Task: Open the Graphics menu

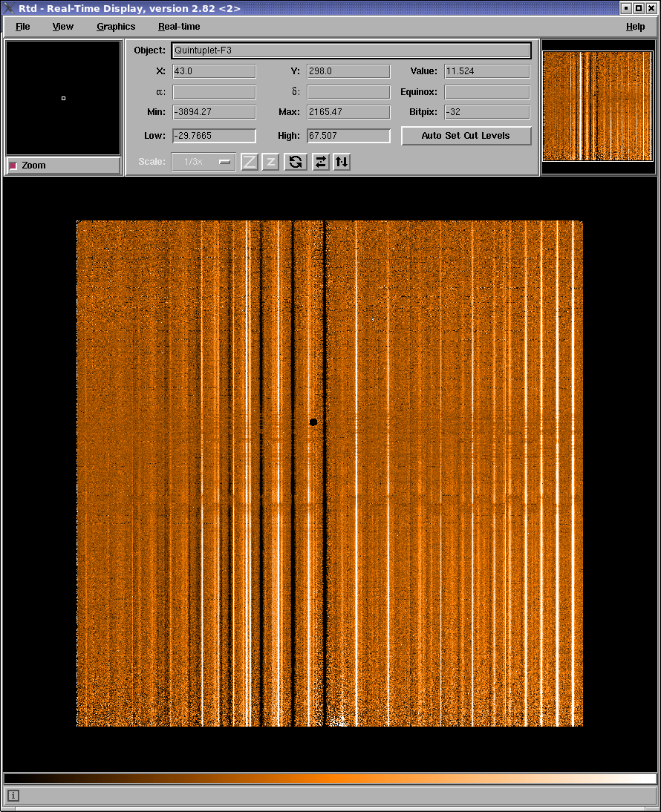Action: [x=116, y=27]
